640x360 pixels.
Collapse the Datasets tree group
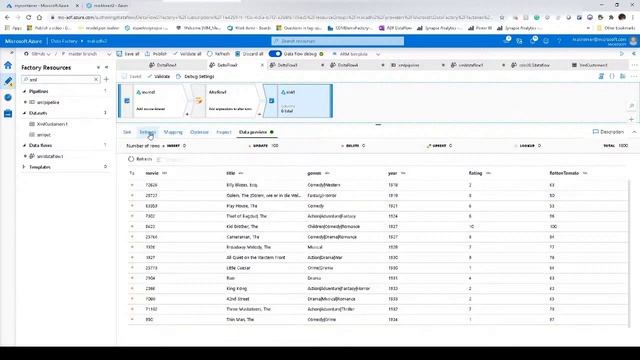coord(24,113)
